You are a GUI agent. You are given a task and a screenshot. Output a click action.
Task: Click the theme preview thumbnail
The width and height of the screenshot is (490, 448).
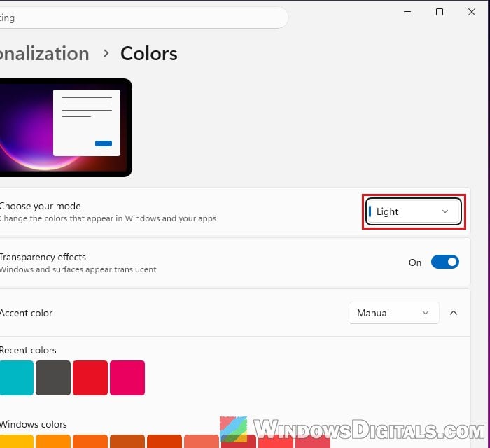(x=66, y=127)
